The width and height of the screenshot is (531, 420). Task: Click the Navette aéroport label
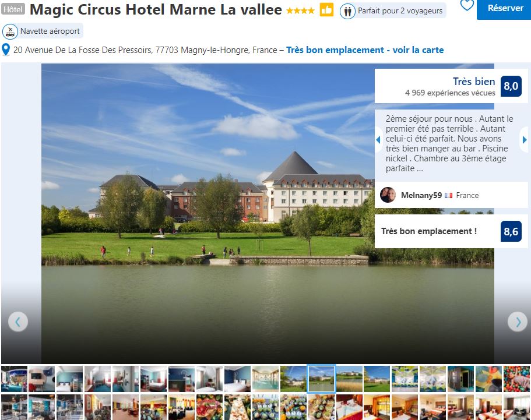pyautogui.click(x=50, y=31)
